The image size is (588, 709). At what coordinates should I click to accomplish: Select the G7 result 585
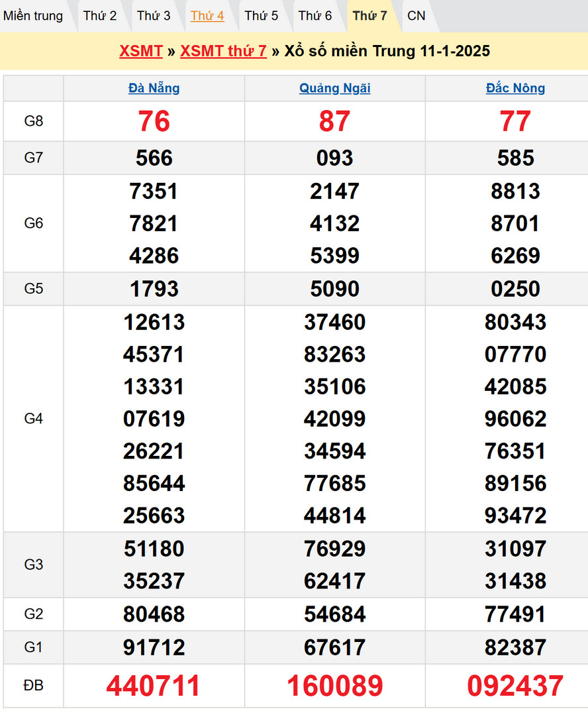tap(515, 158)
